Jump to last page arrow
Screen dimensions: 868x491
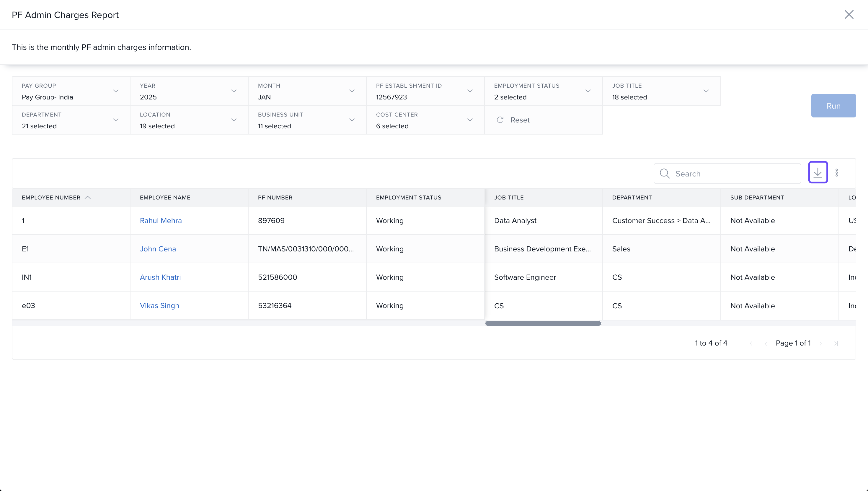pyautogui.click(x=836, y=343)
